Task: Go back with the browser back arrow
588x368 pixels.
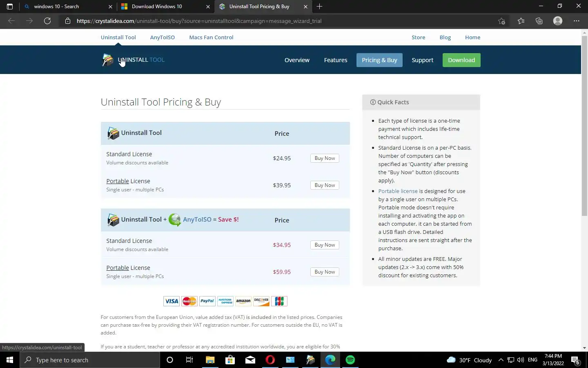Action: click(x=11, y=21)
